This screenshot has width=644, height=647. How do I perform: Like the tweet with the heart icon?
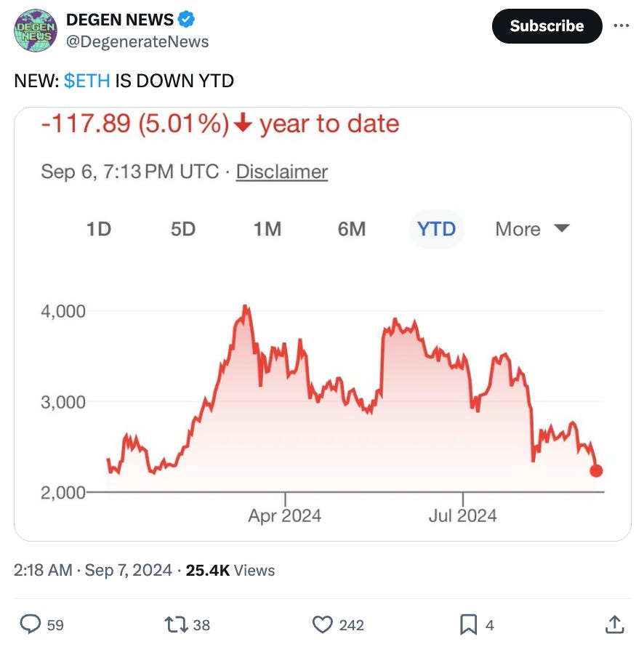click(322, 624)
